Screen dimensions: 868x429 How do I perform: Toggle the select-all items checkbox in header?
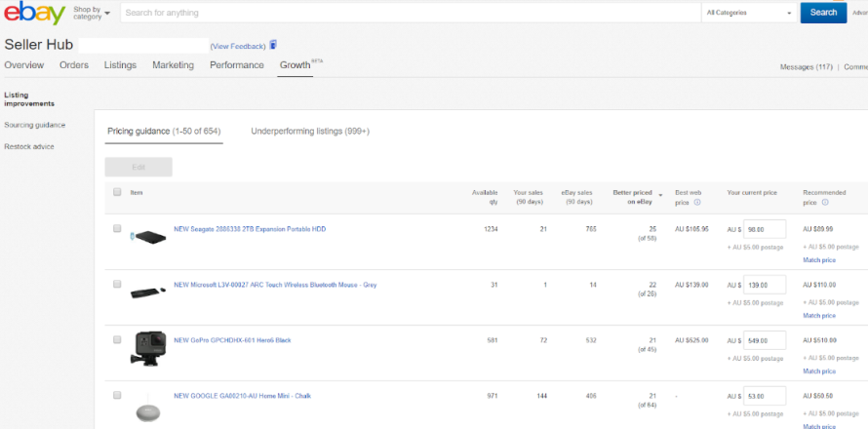pos(117,192)
